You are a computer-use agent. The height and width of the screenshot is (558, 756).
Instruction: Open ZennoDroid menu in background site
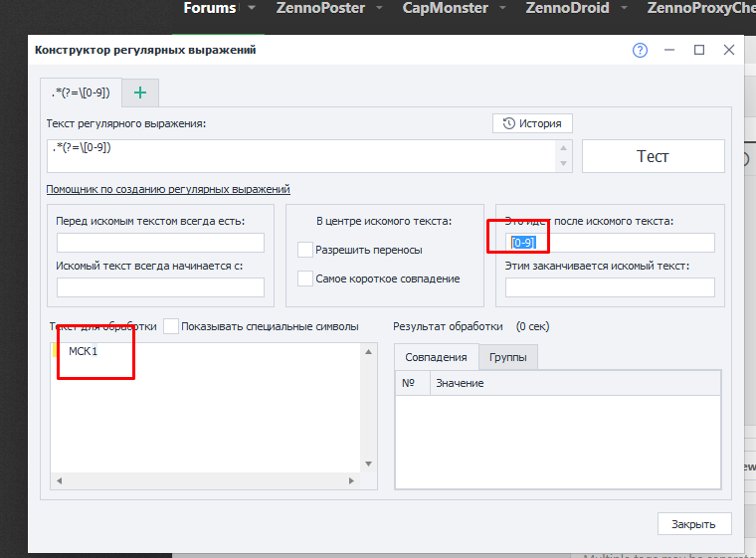click(567, 8)
